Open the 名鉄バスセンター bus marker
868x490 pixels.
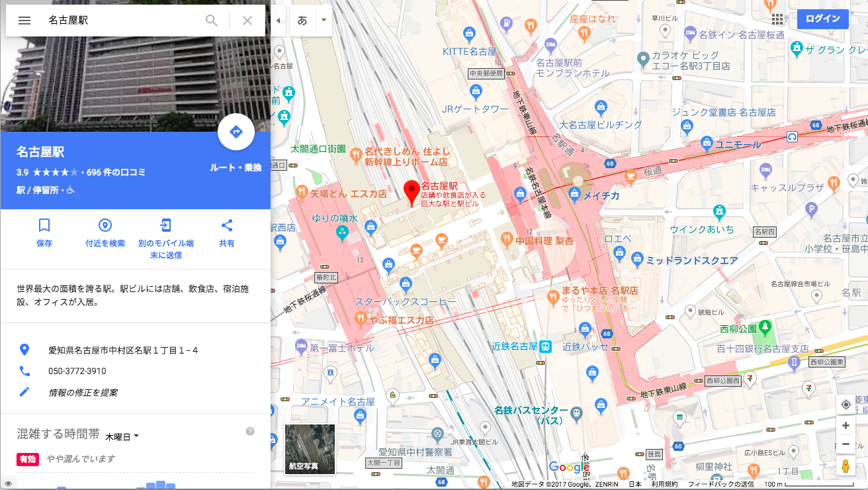point(577,414)
